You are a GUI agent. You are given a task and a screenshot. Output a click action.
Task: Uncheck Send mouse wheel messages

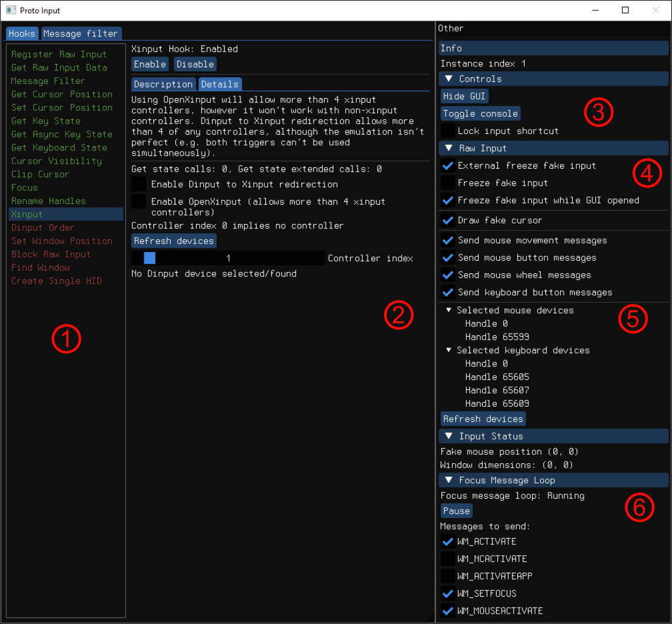pos(448,275)
